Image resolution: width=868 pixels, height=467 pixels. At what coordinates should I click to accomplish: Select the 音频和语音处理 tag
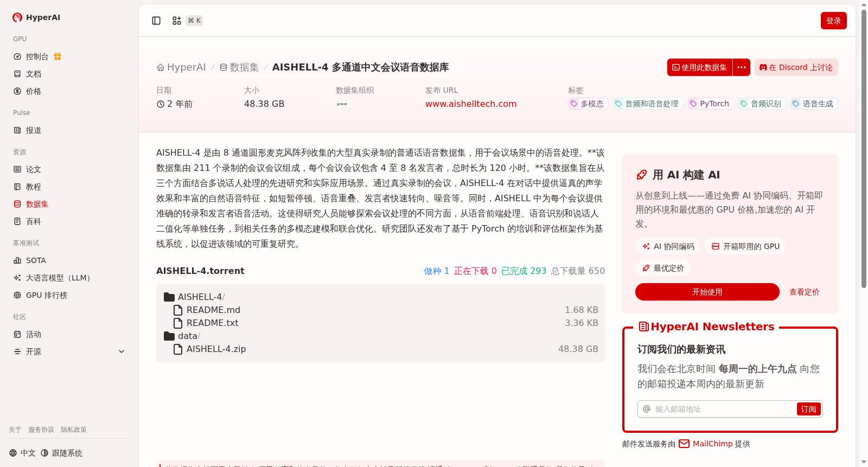pos(648,104)
